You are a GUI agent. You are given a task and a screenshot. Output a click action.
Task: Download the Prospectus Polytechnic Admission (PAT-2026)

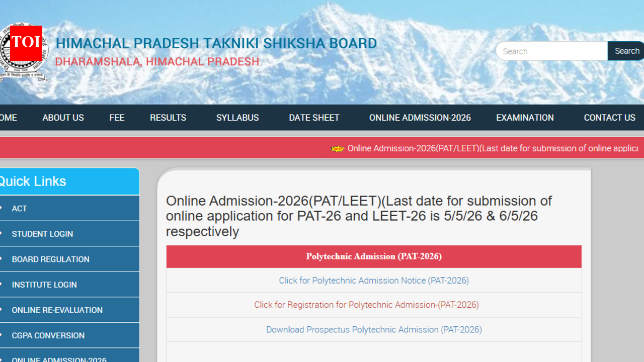tap(374, 329)
